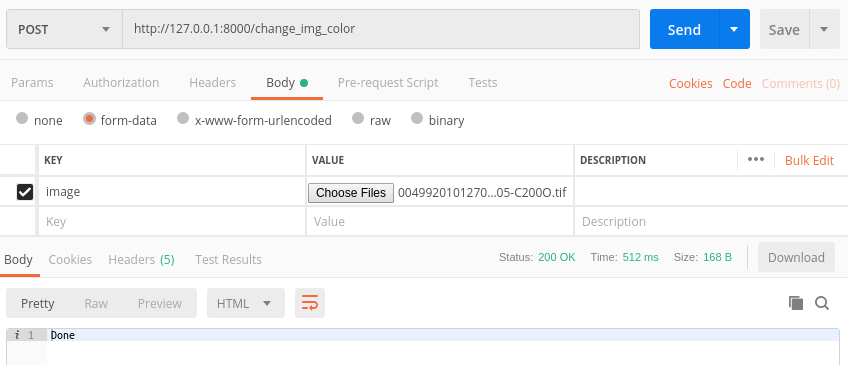Open the three-dots column options menu
This screenshot has height=365, width=848.
(756, 160)
